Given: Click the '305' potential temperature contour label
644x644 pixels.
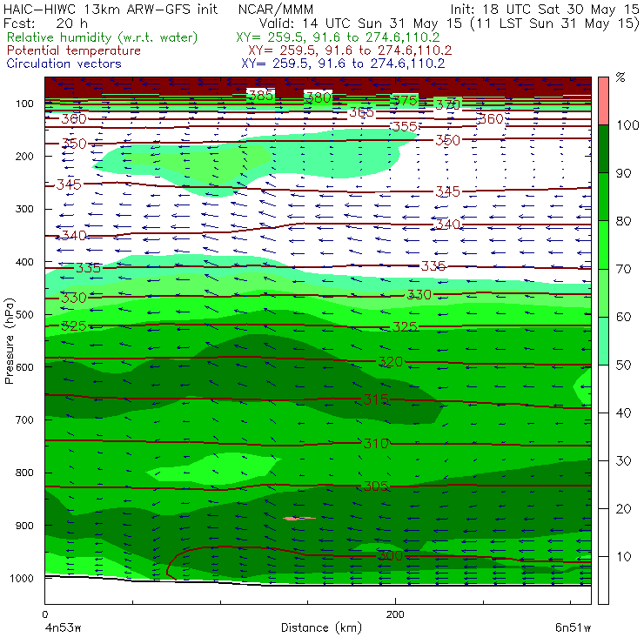Looking at the screenshot, I should point(376,486).
